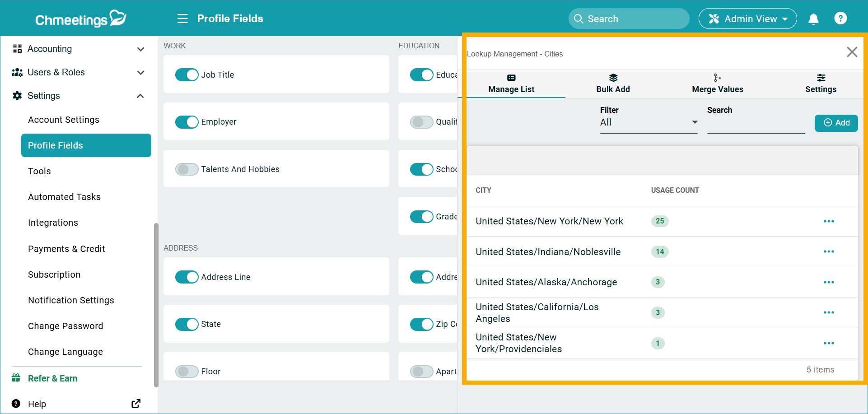Open the Filter All dropdown
Viewport: 868px width, 414px height.
click(x=648, y=122)
